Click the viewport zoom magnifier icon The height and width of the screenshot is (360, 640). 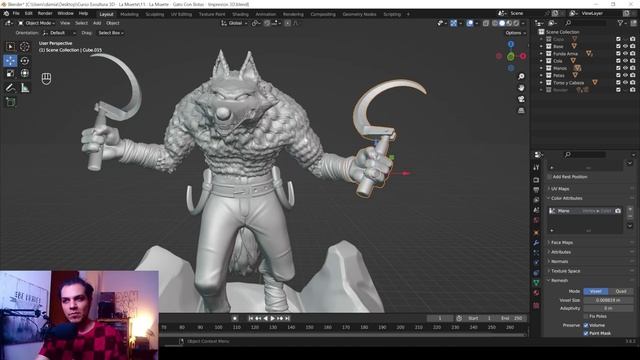(x=521, y=76)
